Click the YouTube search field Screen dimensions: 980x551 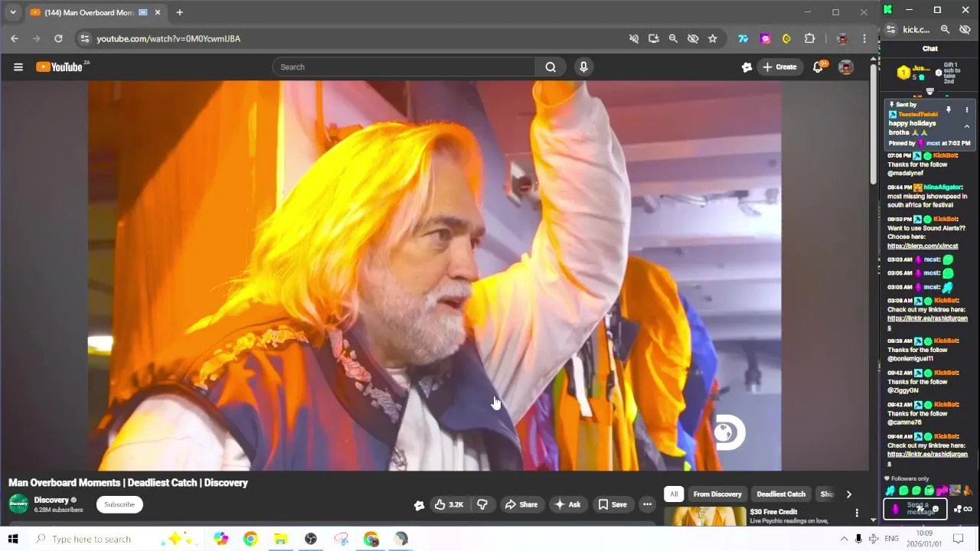click(x=404, y=67)
